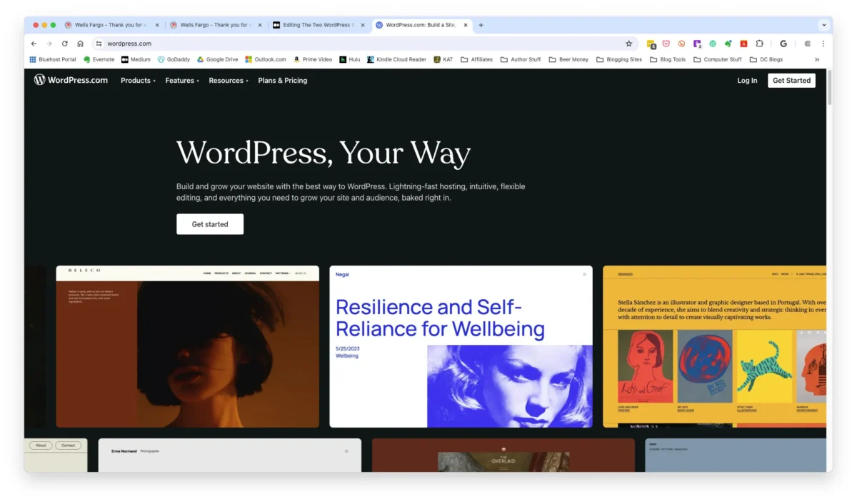Reload the page with the refresh icon
Image resolution: width=857 pixels, height=504 pixels.
65,44
